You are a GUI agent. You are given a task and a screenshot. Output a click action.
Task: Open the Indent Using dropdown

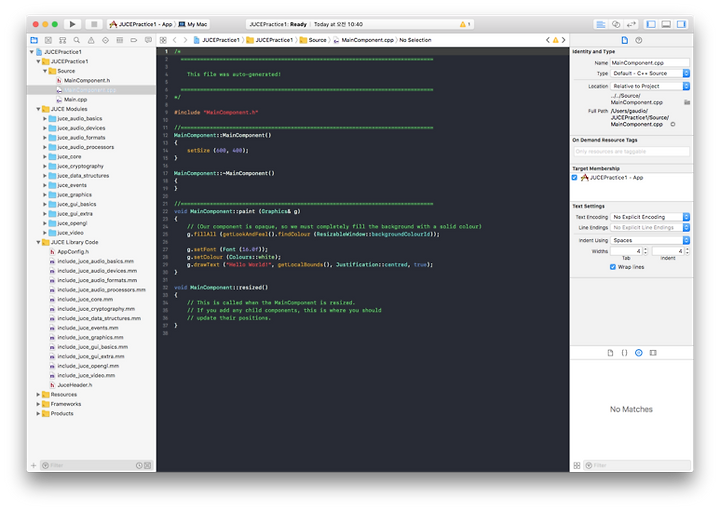[650, 241]
